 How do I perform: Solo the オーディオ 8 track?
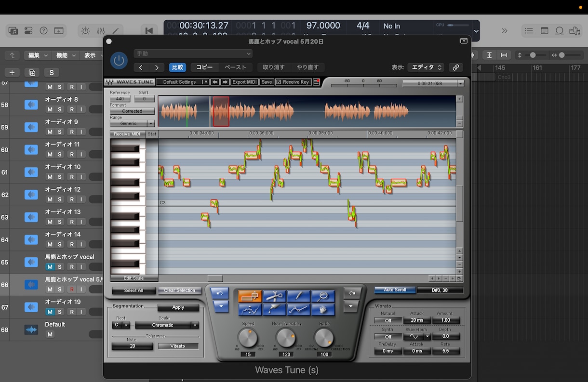[60, 109]
